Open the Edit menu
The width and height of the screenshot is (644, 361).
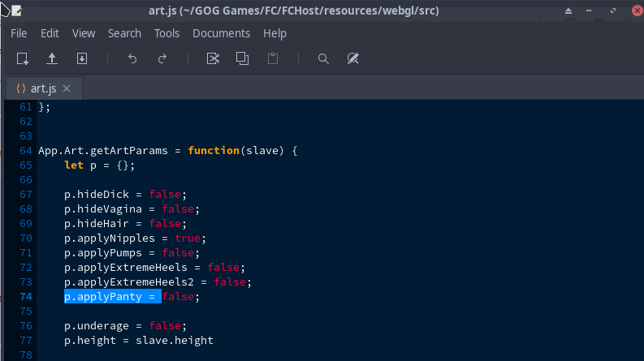[50, 33]
